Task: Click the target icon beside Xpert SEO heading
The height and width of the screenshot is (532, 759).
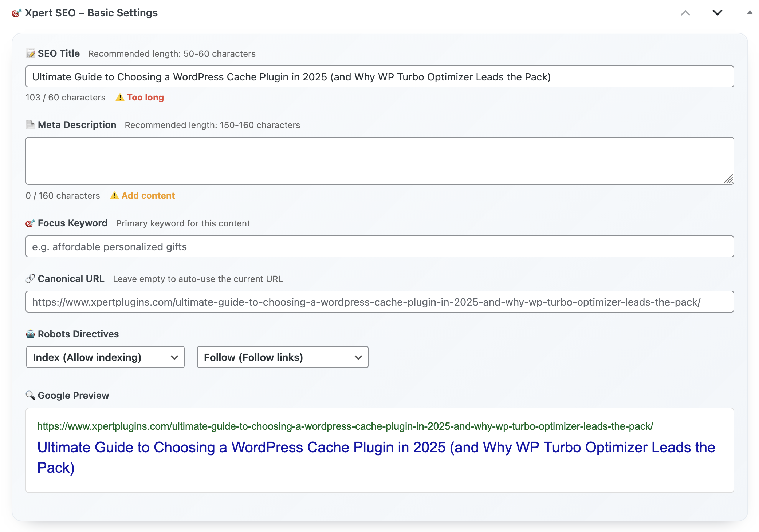Action: coord(16,13)
